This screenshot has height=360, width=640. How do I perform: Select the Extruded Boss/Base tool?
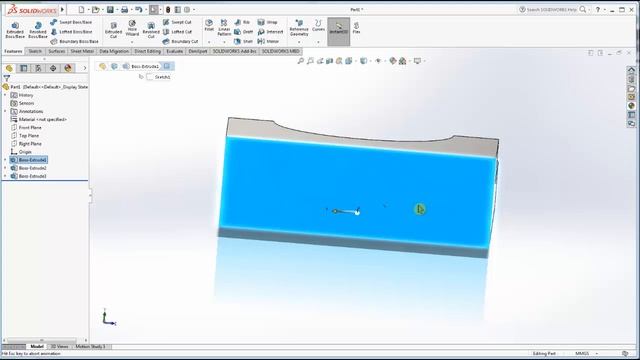15,30
